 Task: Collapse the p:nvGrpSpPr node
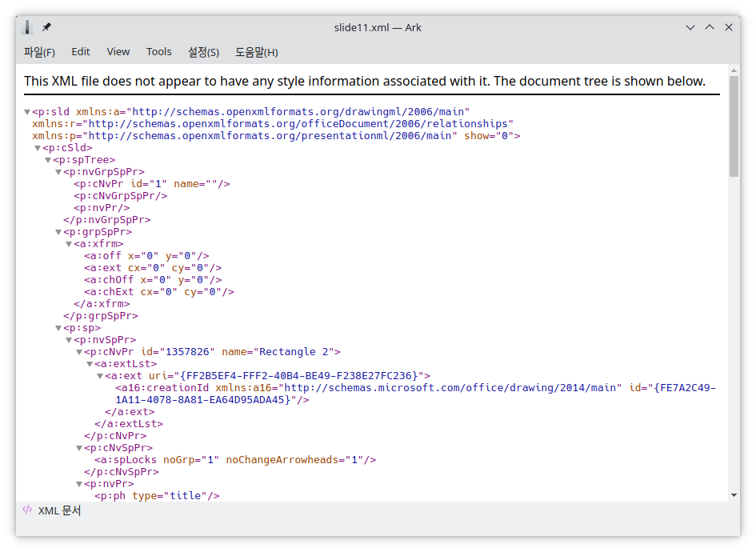58,172
